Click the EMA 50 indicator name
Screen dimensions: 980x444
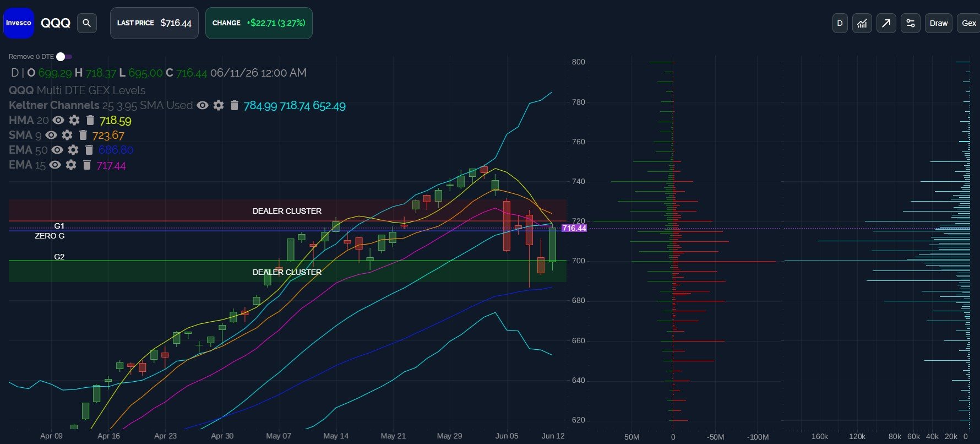pos(28,150)
